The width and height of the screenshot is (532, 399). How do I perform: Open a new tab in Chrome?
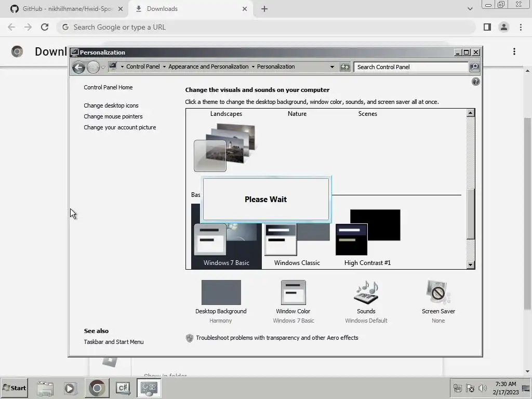tap(264, 9)
